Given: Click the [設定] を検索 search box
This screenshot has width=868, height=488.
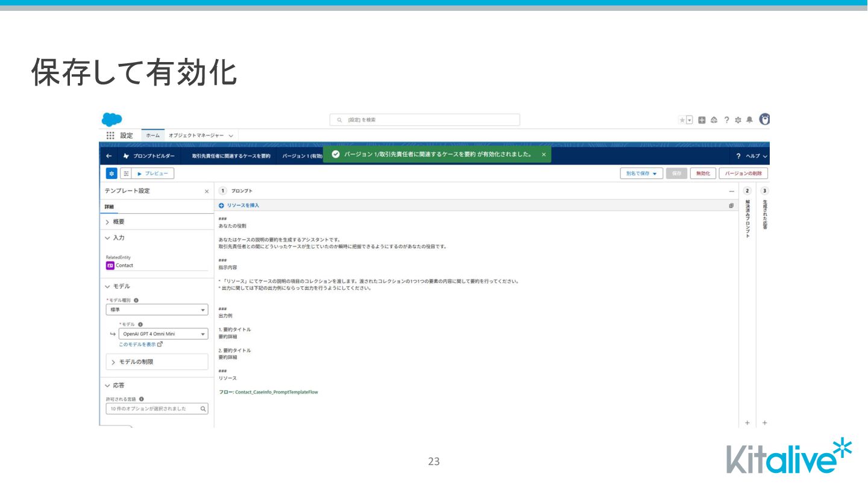Looking at the screenshot, I should pyautogui.click(x=424, y=120).
